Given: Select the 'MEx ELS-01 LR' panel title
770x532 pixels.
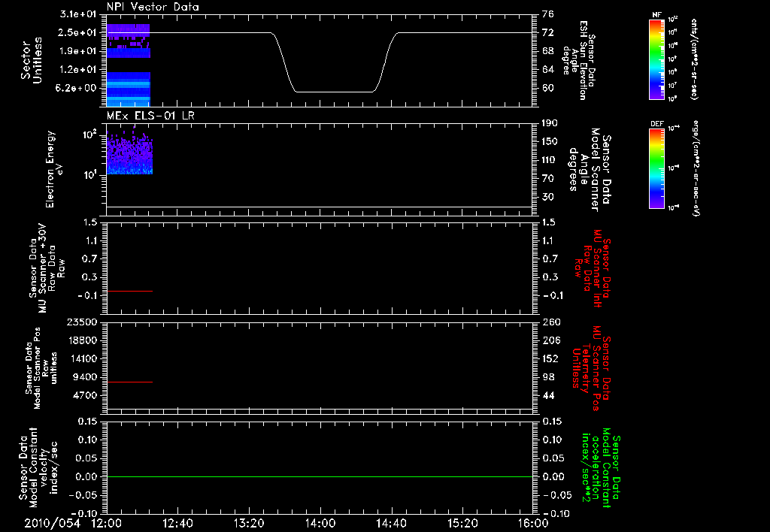Looking at the screenshot, I should coord(150,116).
